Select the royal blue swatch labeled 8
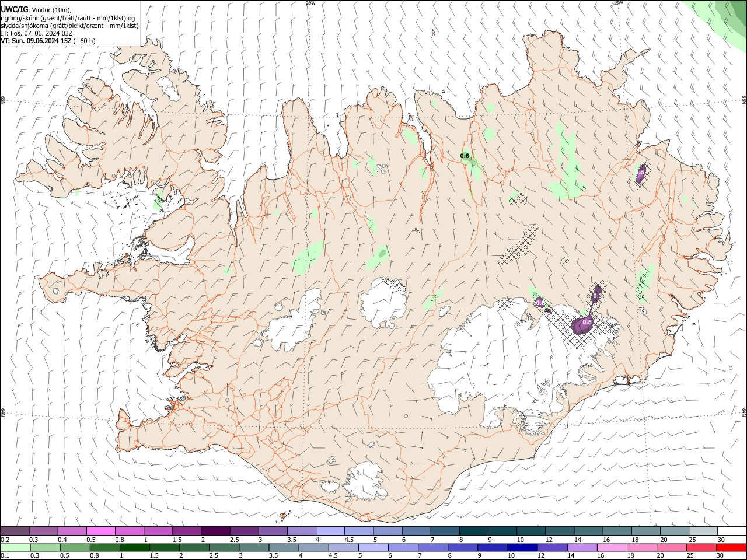This screenshot has width=747, height=560. [x=462, y=548]
